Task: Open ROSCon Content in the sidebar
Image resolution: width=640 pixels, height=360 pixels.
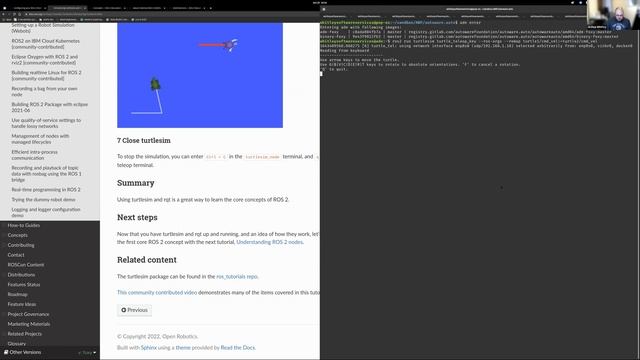Action: (x=26, y=264)
